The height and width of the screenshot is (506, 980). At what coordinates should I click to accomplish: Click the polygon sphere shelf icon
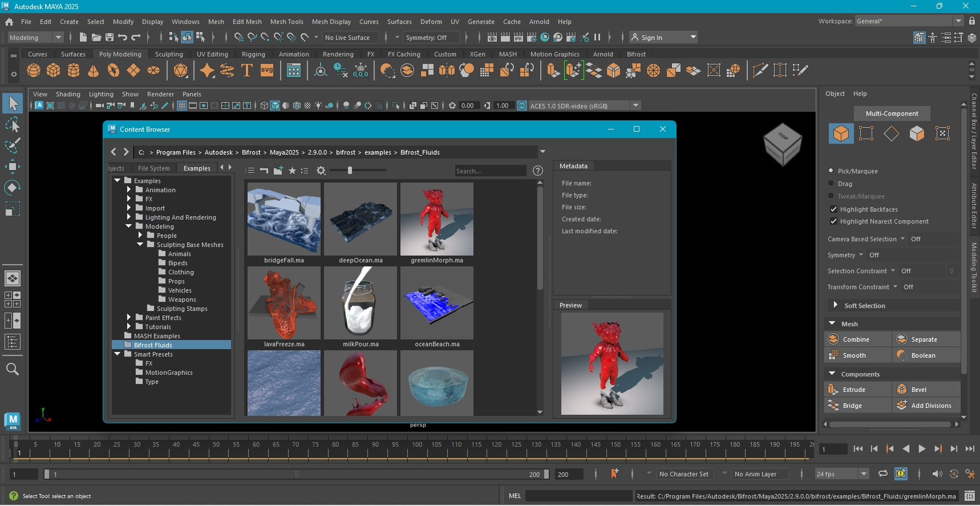coord(34,71)
